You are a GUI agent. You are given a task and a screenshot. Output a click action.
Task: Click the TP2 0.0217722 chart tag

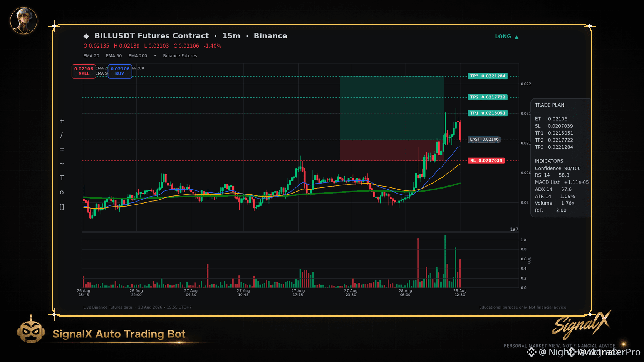488,97
